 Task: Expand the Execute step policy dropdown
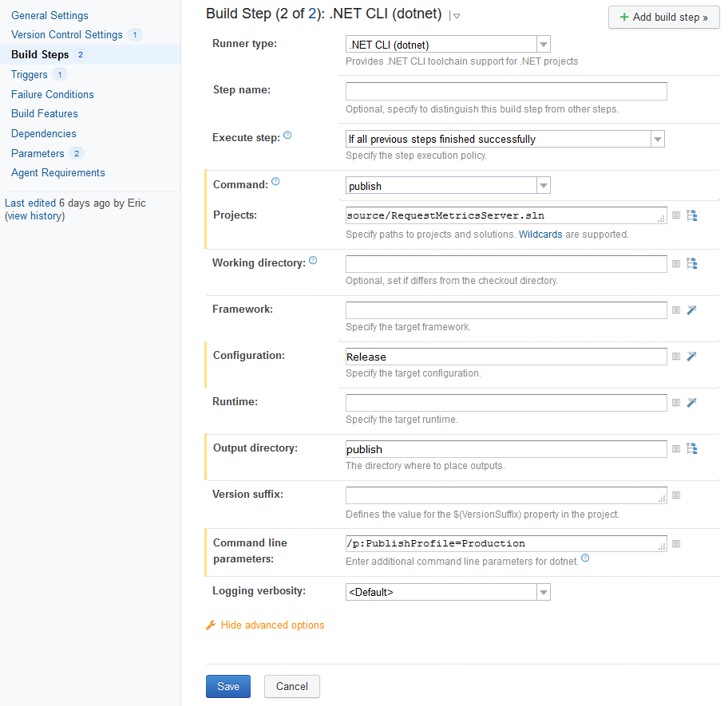(x=658, y=139)
